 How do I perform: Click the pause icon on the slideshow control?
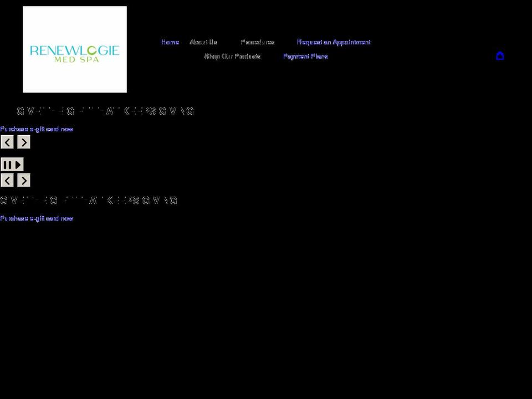click(x=8, y=165)
